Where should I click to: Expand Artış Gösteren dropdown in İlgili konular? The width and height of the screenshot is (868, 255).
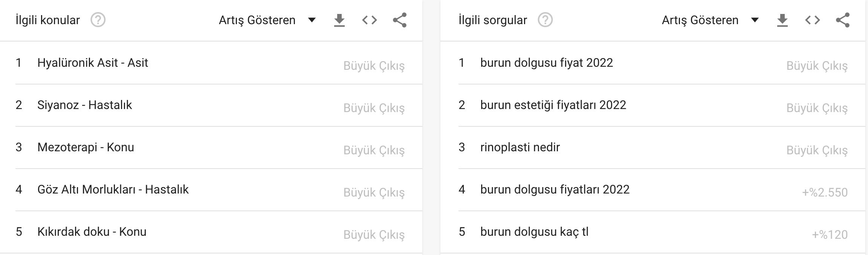[267, 20]
